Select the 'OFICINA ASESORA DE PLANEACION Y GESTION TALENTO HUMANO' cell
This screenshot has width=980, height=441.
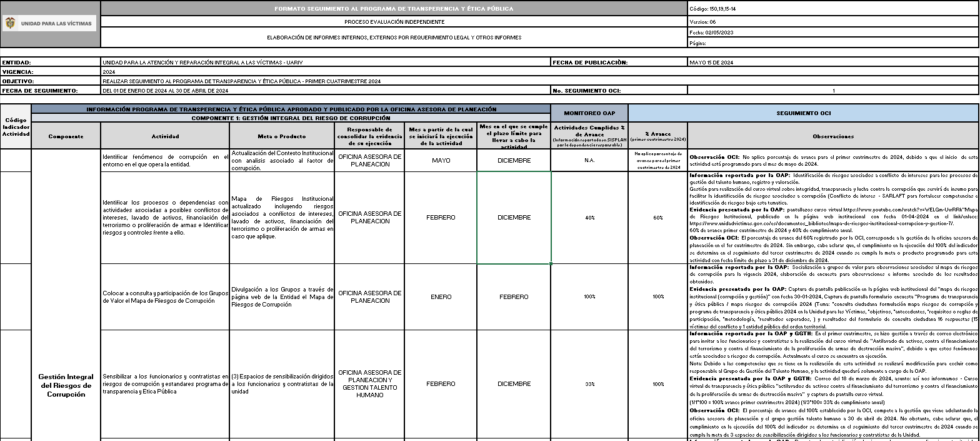(x=369, y=384)
